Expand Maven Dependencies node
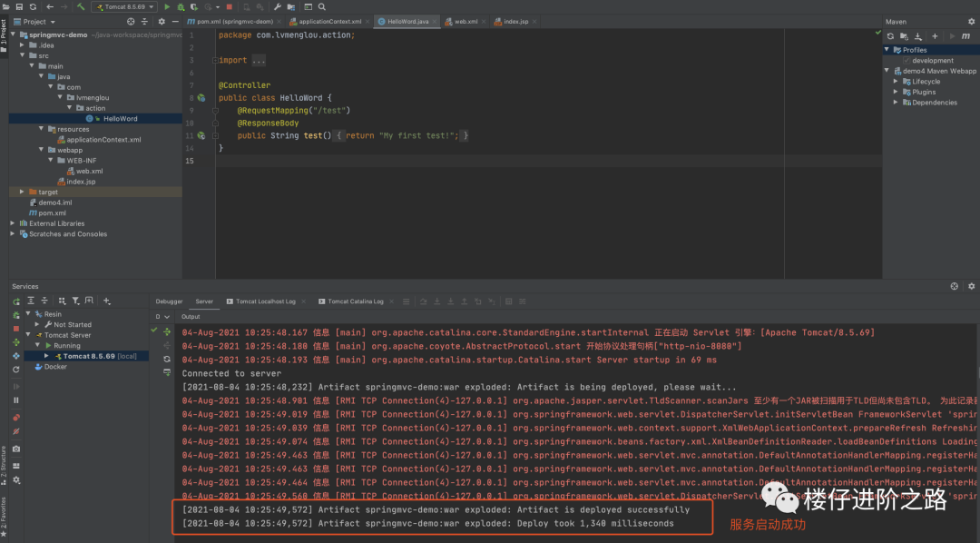 coord(896,103)
